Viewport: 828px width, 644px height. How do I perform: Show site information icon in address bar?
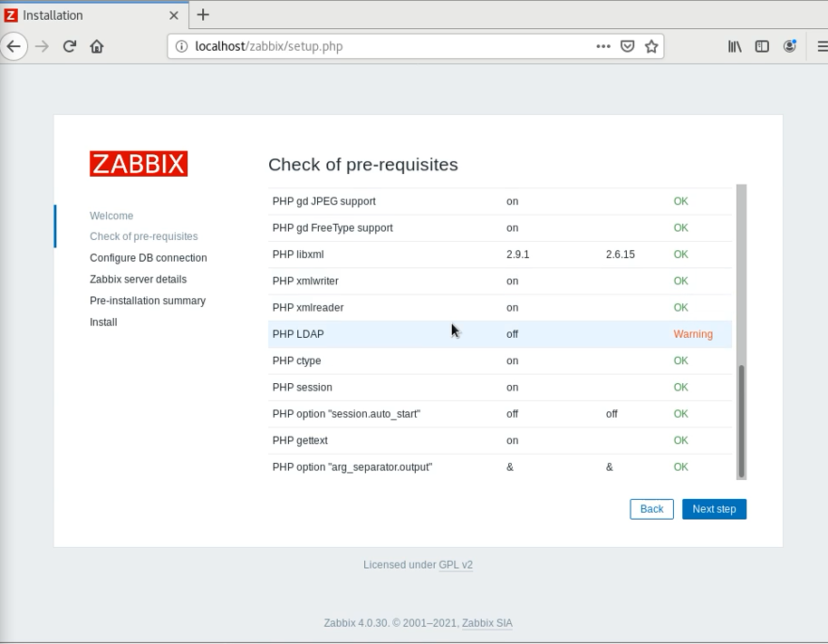[181, 46]
